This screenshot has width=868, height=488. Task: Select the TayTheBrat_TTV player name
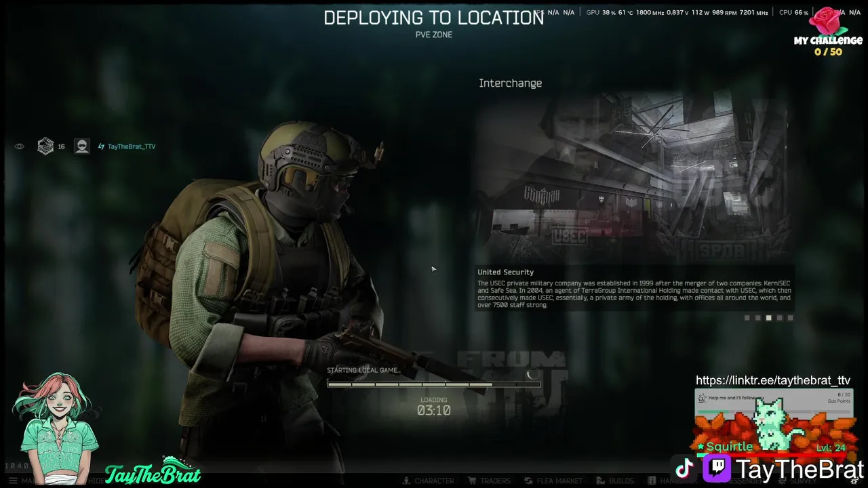click(132, 146)
